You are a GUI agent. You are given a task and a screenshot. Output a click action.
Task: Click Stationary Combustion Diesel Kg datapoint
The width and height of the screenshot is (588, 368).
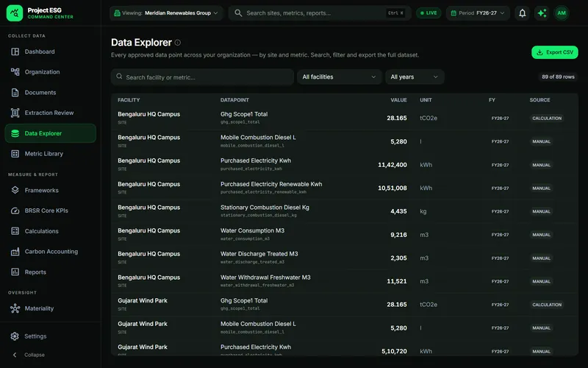(265, 208)
